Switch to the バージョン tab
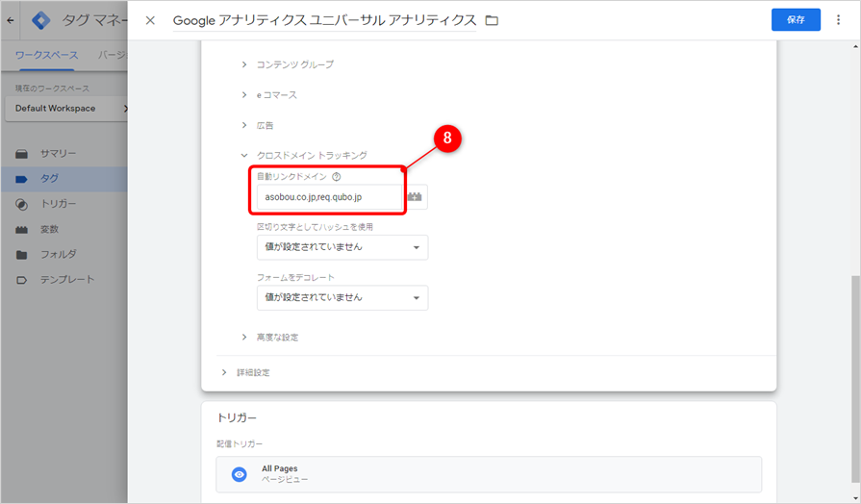This screenshot has width=861, height=504. point(113,55)
